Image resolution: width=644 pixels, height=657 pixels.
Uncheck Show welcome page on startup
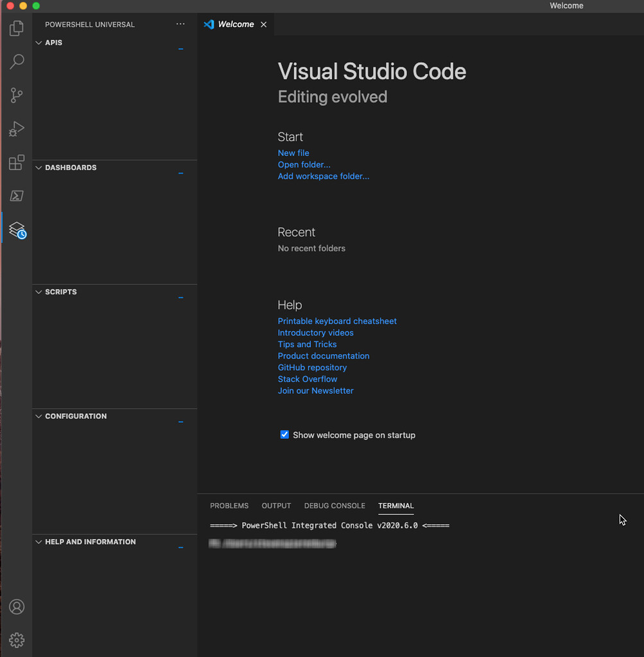click(284, 434)
